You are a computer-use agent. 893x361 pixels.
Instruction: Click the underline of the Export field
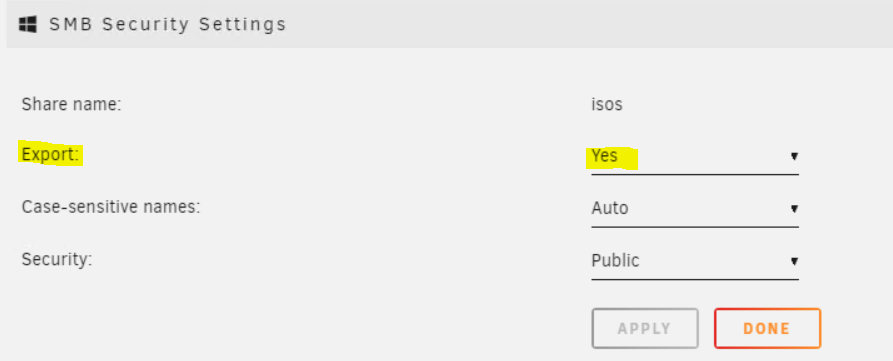(695, 174)
